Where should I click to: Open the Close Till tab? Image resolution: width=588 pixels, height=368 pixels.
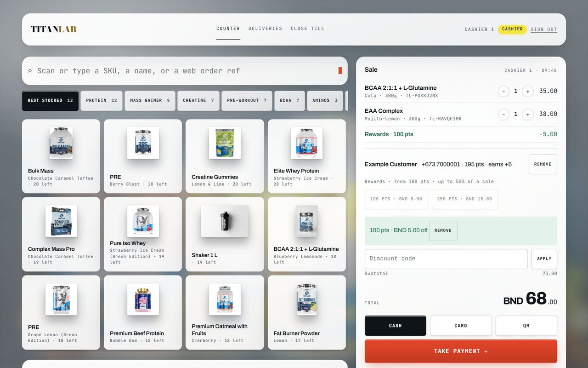pos(307,29)
